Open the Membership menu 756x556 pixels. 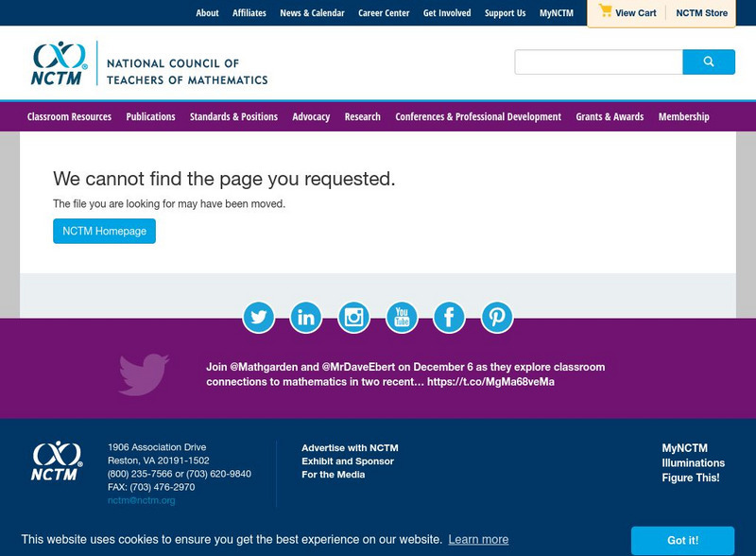click(683, 117)
